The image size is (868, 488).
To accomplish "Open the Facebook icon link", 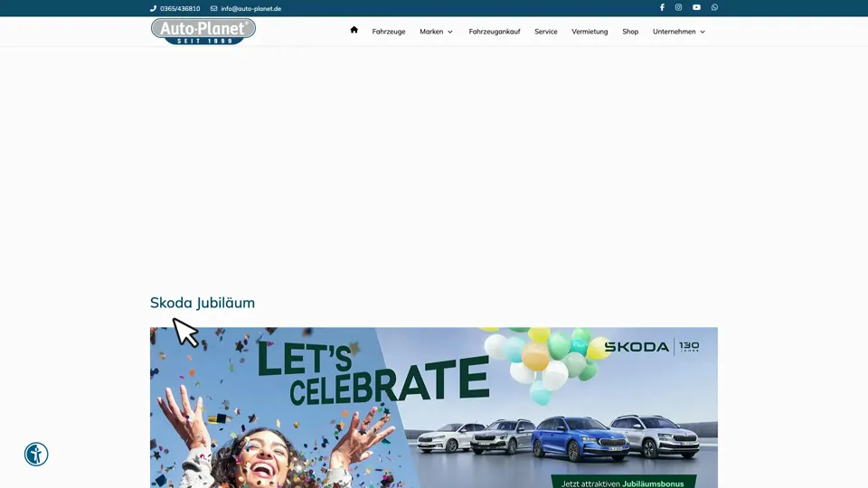I will point(662,8).
